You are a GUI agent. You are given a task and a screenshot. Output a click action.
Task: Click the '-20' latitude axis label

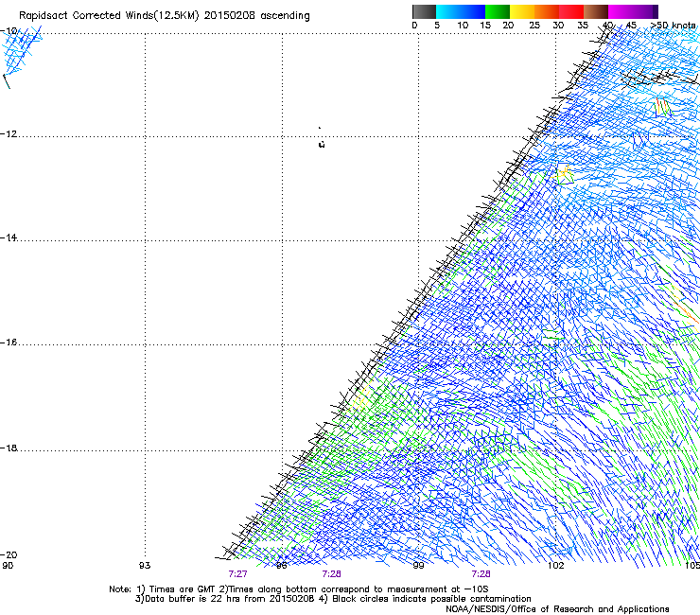pyautogui.click(x=9, y=554)
